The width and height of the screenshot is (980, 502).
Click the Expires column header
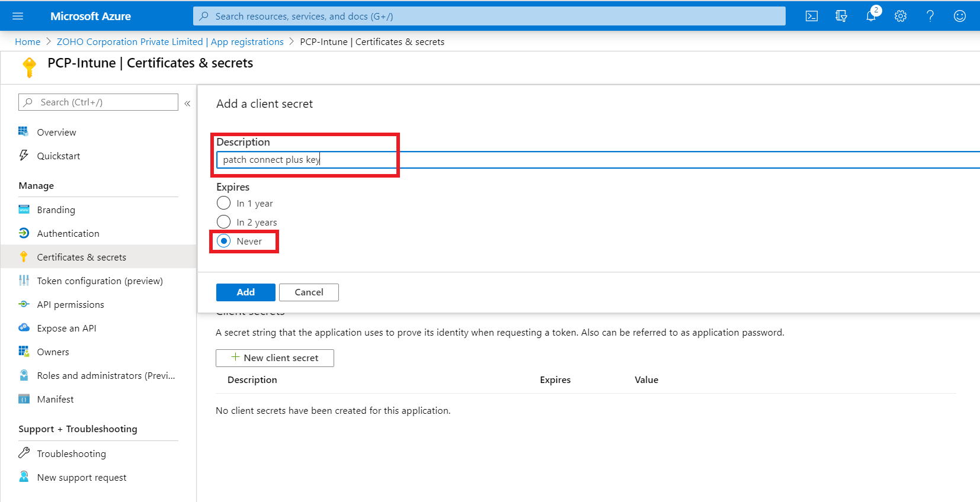coord(555,380)
